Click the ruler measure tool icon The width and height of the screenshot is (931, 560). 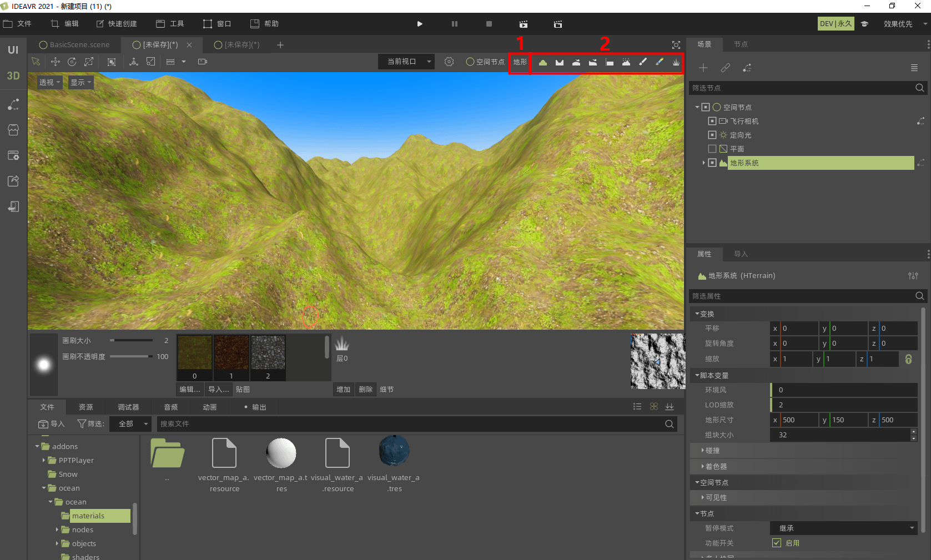click(x=170, y=62)
